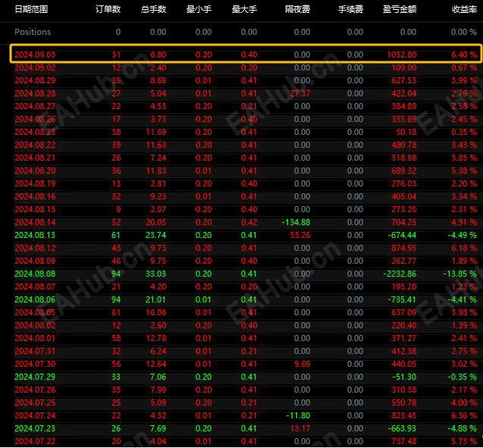Click profit amount 109.00
The height and width of the screenshot is (448, 483).
pyautogui.click(x=404, y=67)
